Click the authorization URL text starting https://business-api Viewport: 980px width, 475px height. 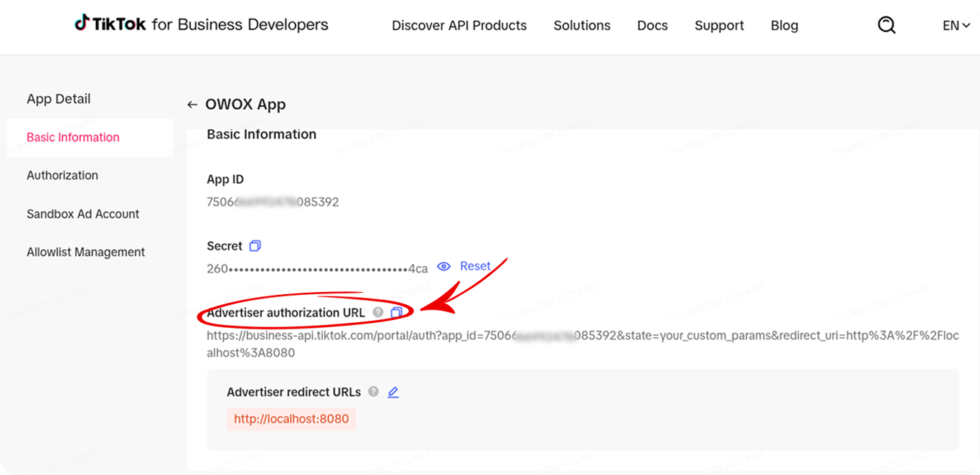pos(583,344)
